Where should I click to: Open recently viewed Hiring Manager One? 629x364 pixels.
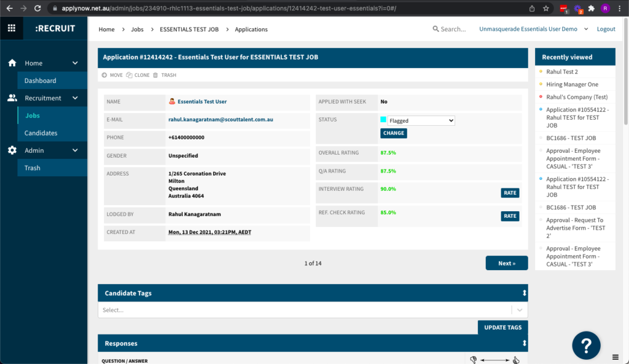coord(572,84)
